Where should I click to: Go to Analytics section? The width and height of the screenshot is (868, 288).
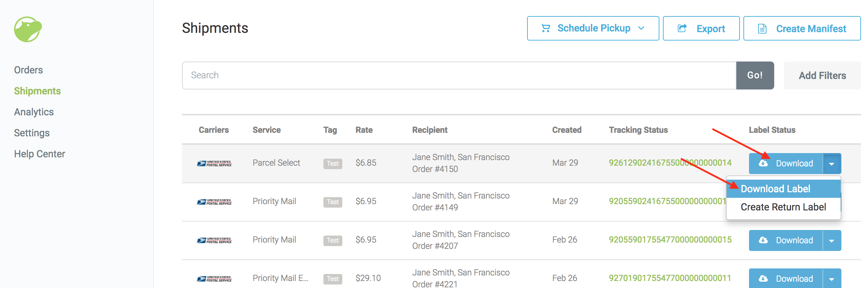click(x=34, y=112)
